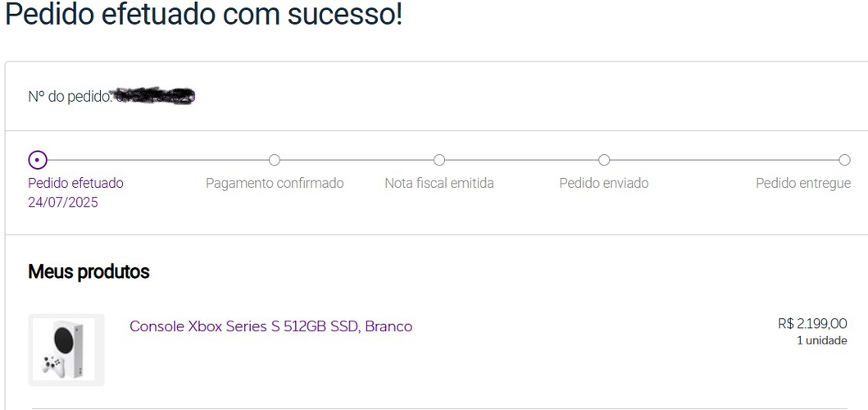Click the Pedido efetuado status label

click(75, 183)
